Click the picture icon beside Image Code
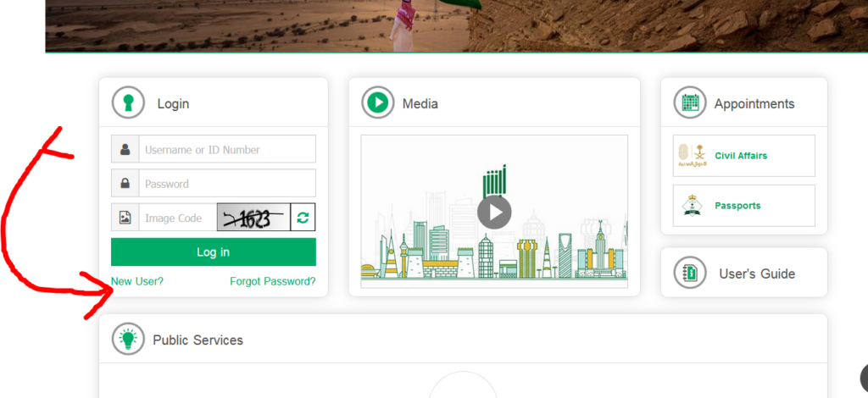 125,218
